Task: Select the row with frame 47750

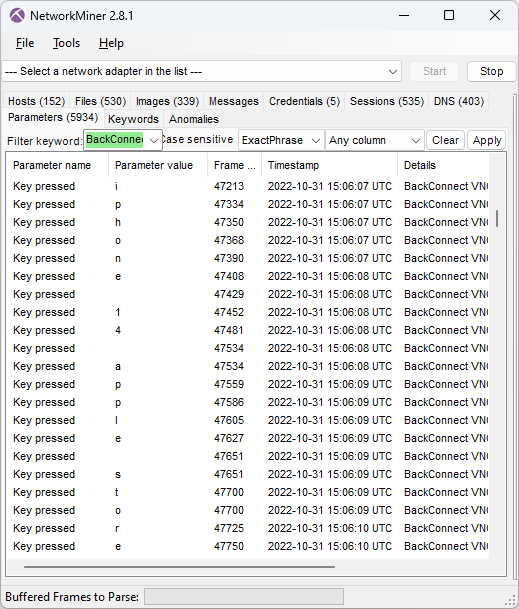Action: click(x=248, y=546)
